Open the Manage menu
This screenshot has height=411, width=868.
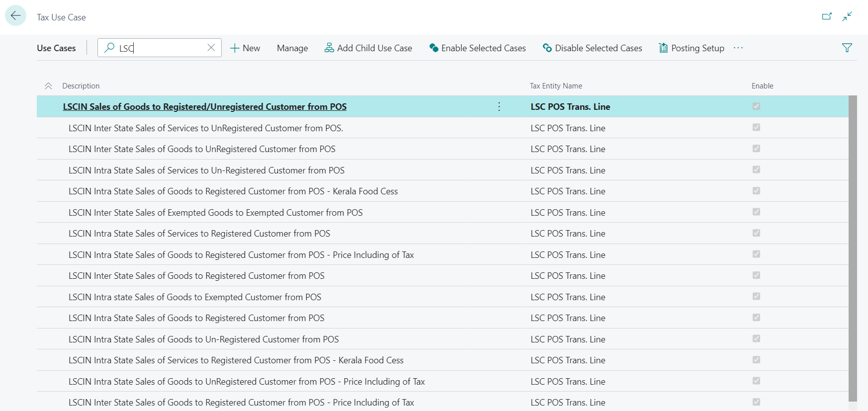(x=292, y=48)
